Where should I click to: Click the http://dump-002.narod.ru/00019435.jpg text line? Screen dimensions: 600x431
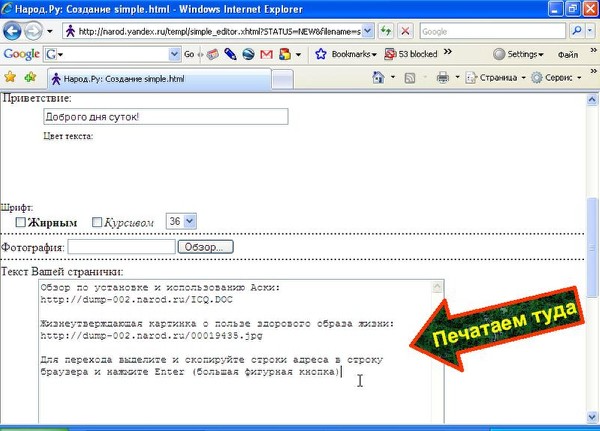tap(152, 336)
